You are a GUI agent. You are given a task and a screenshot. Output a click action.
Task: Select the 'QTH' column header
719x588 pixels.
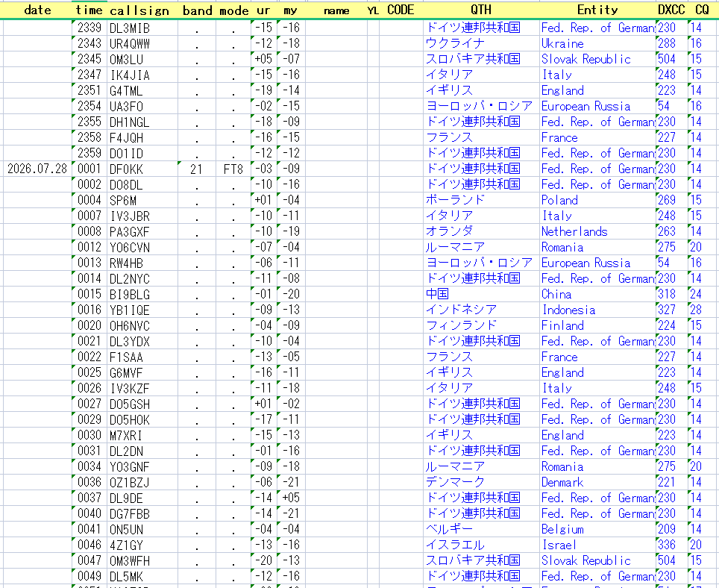pyautogui.click(x=482, y=10)
